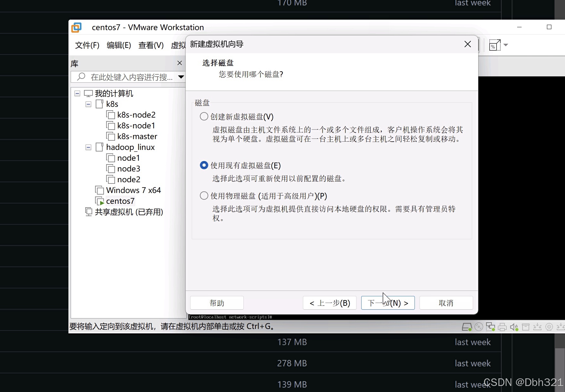The image size is (565, 392).
Task: Click the 137 MB size cell in background window
Action: point(292,342)
